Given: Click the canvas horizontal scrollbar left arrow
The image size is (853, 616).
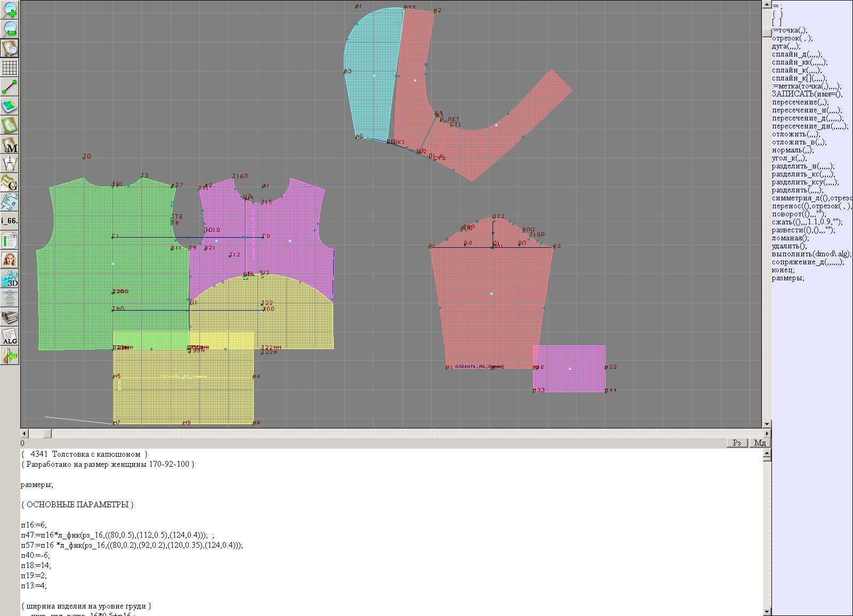Looking at the screenshot, I should pyautogui.click(x=24, y=433).
